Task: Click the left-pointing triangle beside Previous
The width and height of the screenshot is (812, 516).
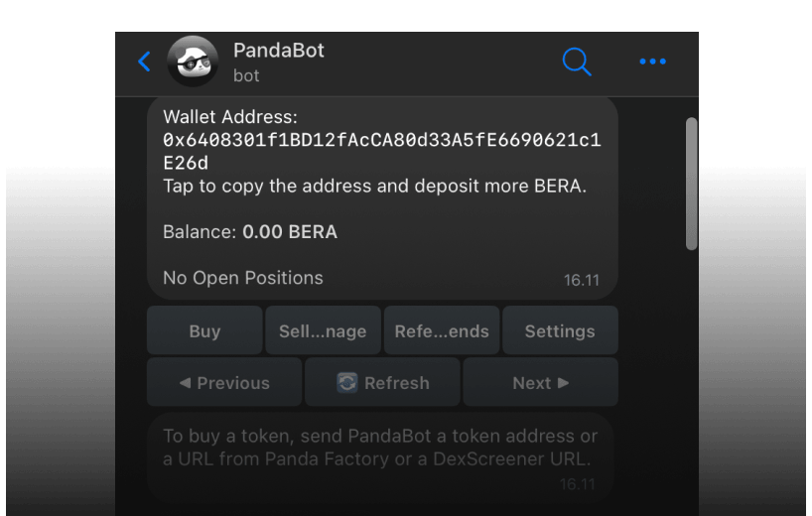Action: click(x=185, y=383)
